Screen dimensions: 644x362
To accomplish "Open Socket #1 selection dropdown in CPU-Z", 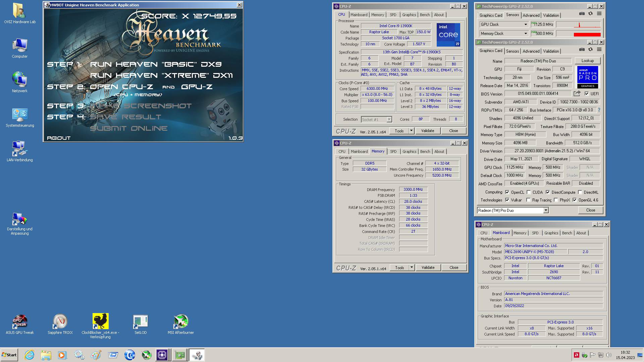I will [389, 120].
